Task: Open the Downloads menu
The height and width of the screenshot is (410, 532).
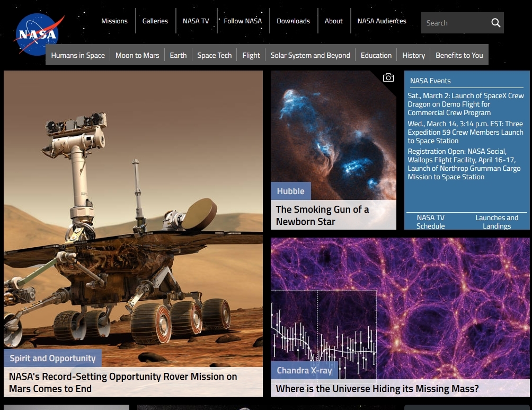Action: coord(293,21)
